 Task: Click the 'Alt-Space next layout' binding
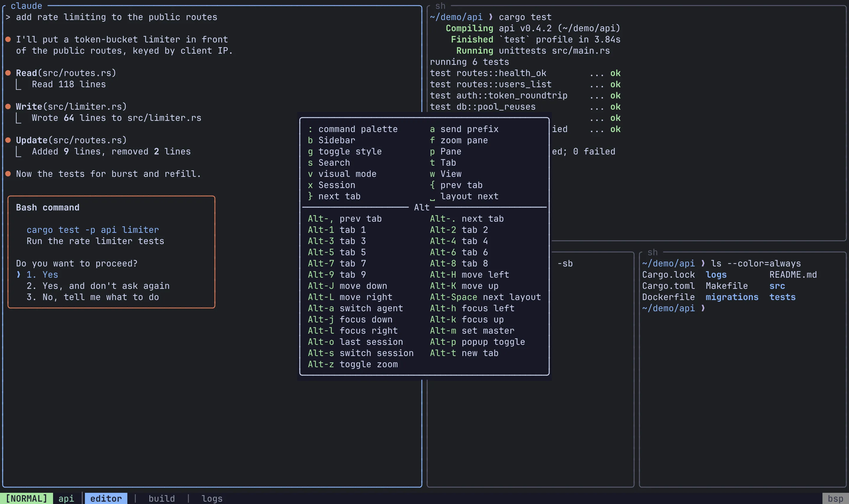click(x=485, y=297)
